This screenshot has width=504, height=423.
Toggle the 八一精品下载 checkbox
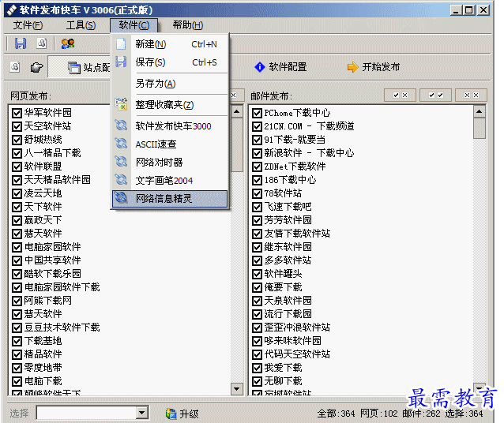(17, 153)
